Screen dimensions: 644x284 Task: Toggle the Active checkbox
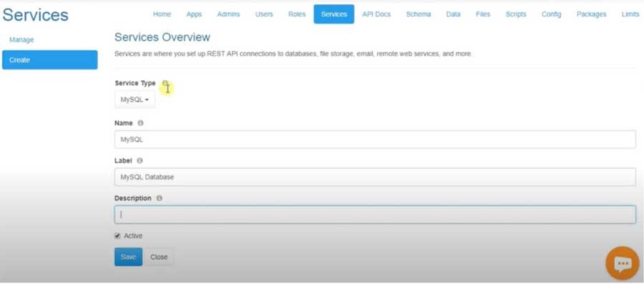pos(117,236)
